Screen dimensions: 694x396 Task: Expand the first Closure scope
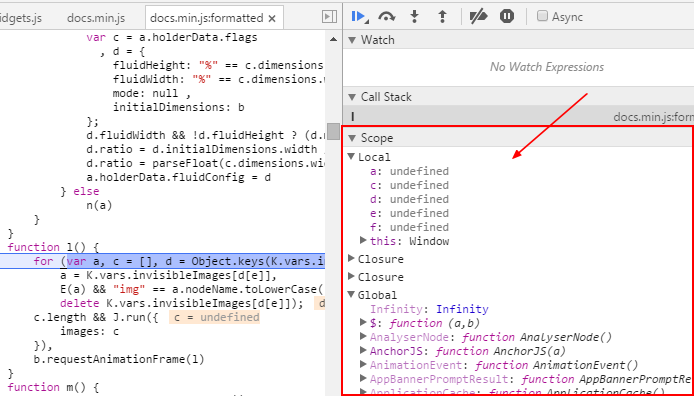(351, 258)
